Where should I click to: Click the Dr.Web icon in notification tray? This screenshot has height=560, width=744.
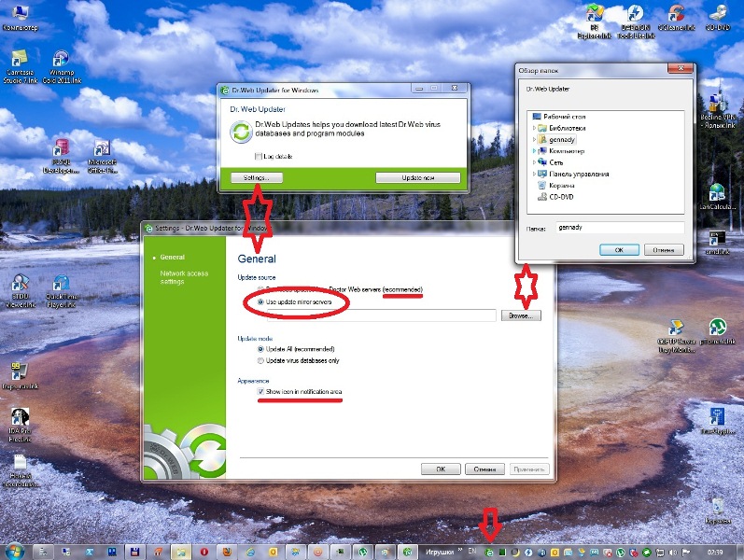click(489, 553)
